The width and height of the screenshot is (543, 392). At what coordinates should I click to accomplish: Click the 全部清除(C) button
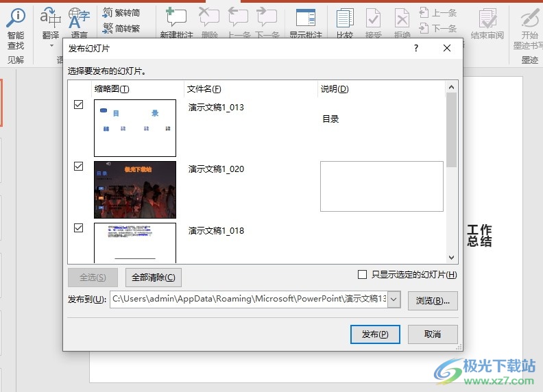click(154, 278)
